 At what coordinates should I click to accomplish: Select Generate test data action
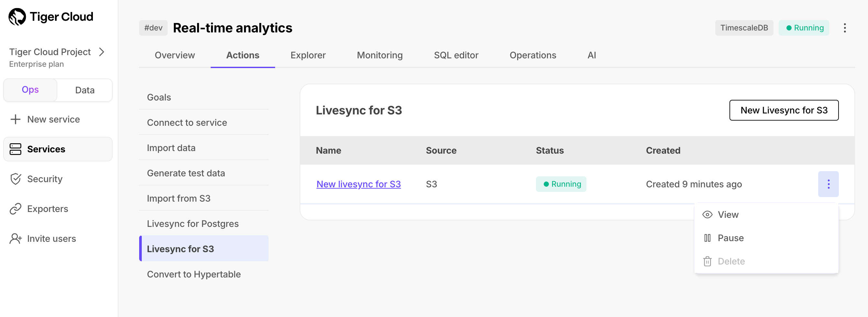click(204, 173)
